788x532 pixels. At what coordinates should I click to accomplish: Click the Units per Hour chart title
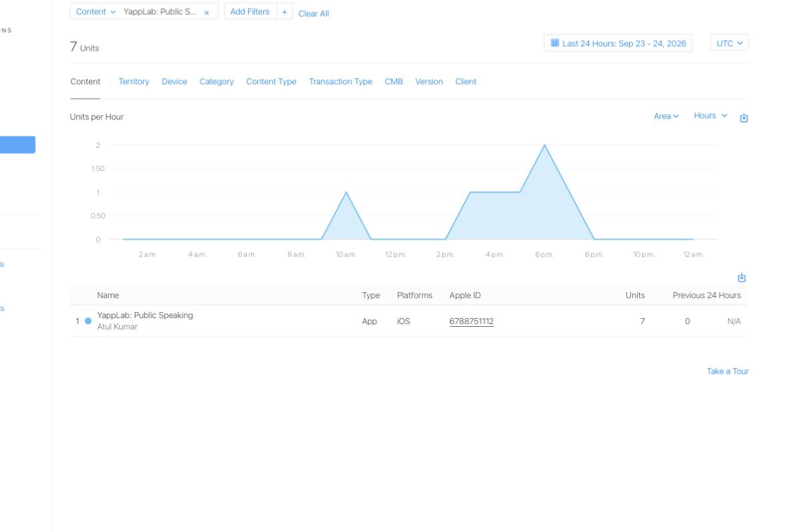[x=96, y=116]
